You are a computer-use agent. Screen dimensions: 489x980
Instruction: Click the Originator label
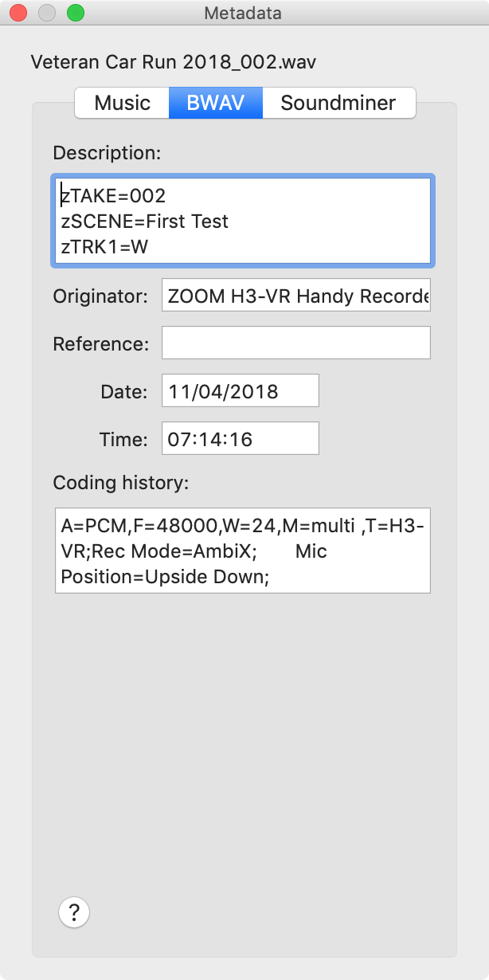click(100, 296)
